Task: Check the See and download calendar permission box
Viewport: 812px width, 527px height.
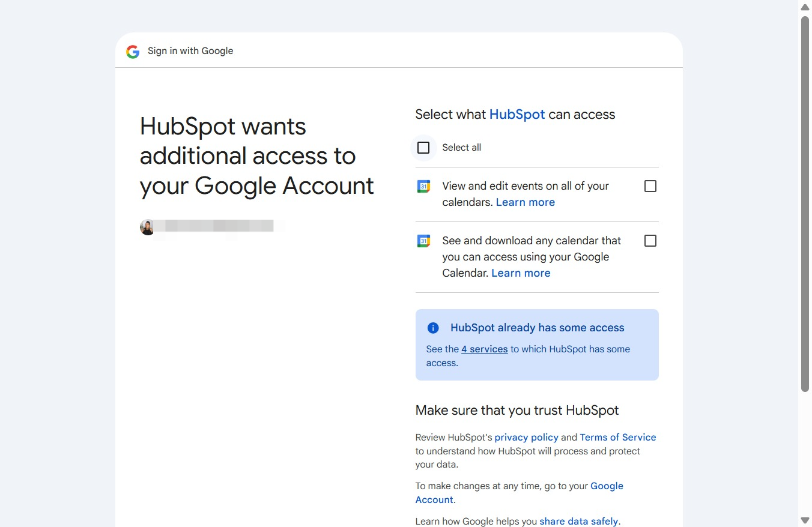Action: (x=650, y=241)
